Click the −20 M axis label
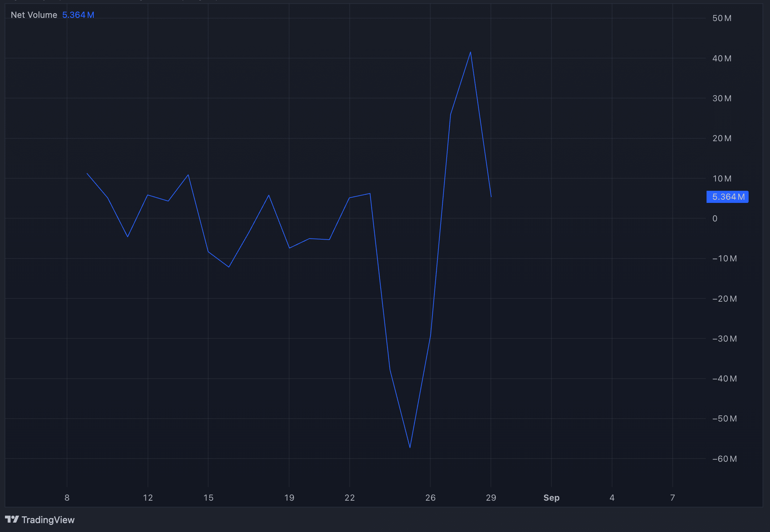This screenshot has height=532, width=770. pos(724,298)
